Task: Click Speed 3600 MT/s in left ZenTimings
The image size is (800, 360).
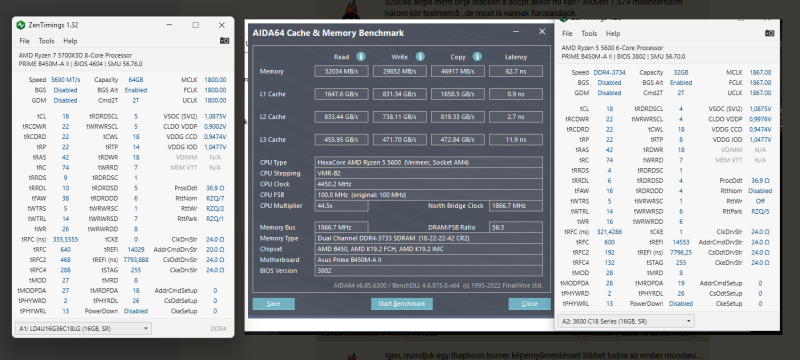Action: click(65, 80)
